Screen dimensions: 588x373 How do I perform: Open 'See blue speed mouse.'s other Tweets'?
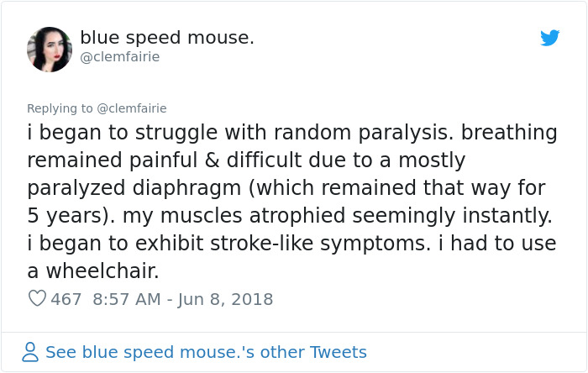(206, 352)
